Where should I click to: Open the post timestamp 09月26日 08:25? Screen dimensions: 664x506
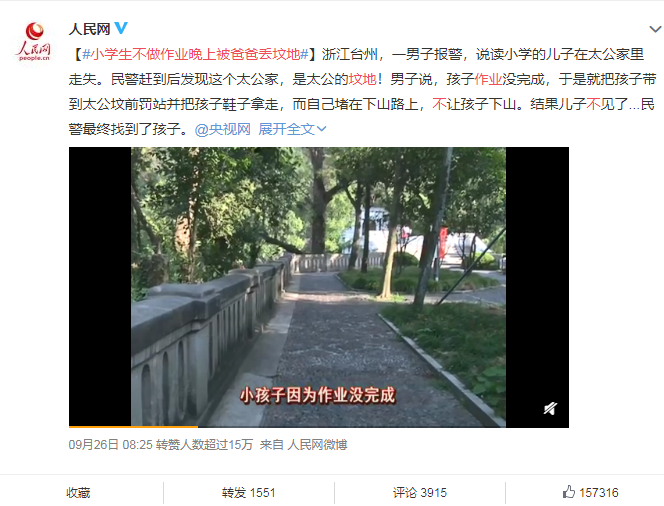[110, 445]
